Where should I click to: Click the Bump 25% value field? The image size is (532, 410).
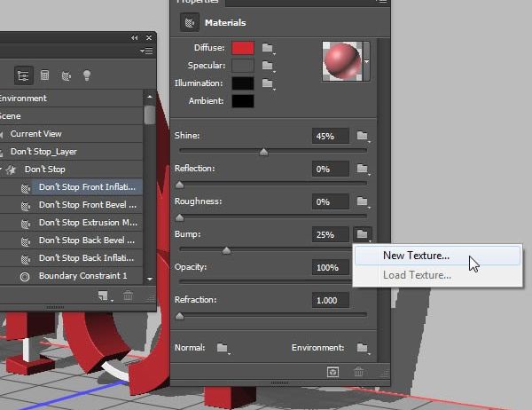(x=331, y=234)
